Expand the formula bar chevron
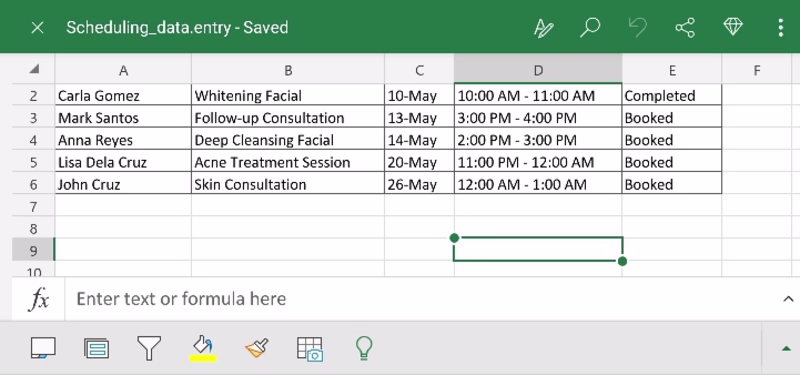 [788, 299]
